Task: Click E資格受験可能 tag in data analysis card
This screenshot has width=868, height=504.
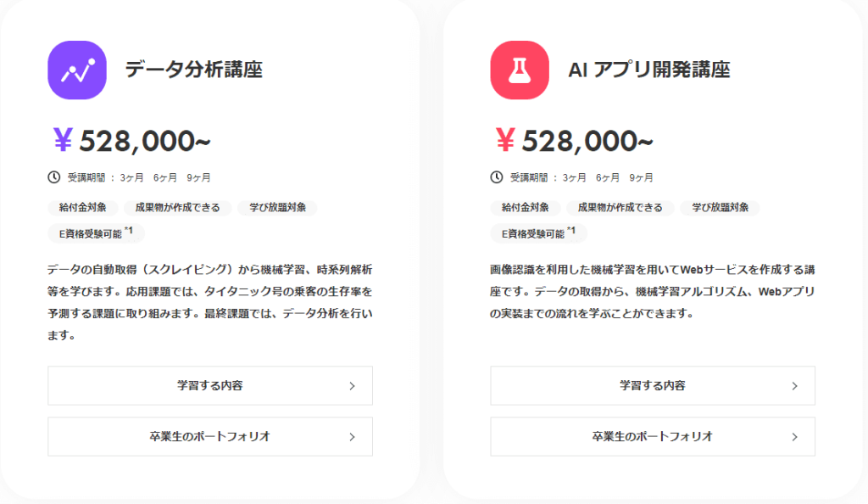Action: pos(96,233)
